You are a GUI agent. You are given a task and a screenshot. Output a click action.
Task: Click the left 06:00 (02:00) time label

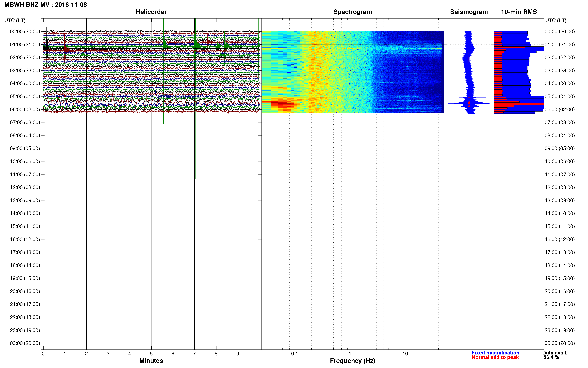tap(25, 110)
